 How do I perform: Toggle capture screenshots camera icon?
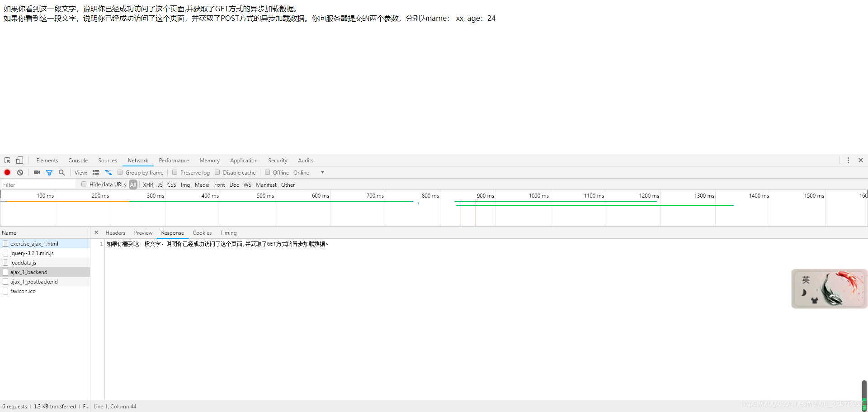[x=37, y=172]
